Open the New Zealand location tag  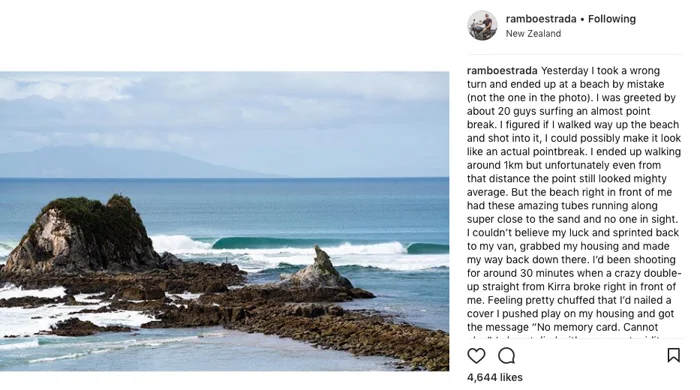[533, 33]
